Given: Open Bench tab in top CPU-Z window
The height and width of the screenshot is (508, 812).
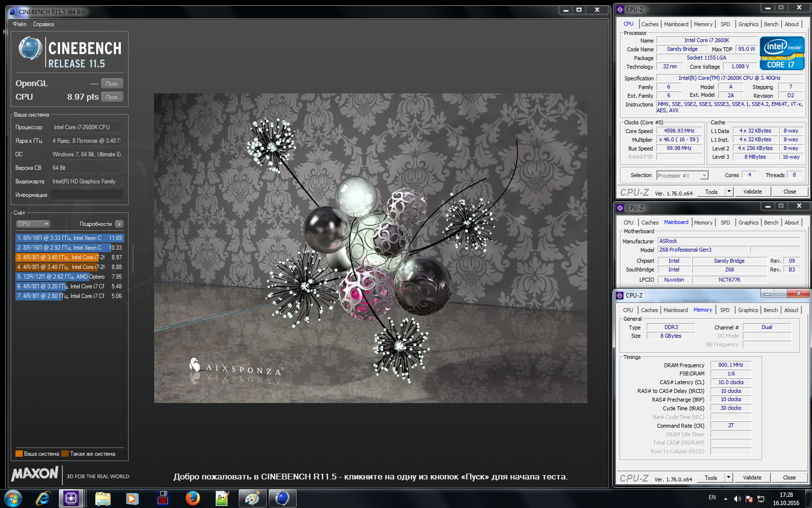Looking at the screenshot, I should (771, 24).
